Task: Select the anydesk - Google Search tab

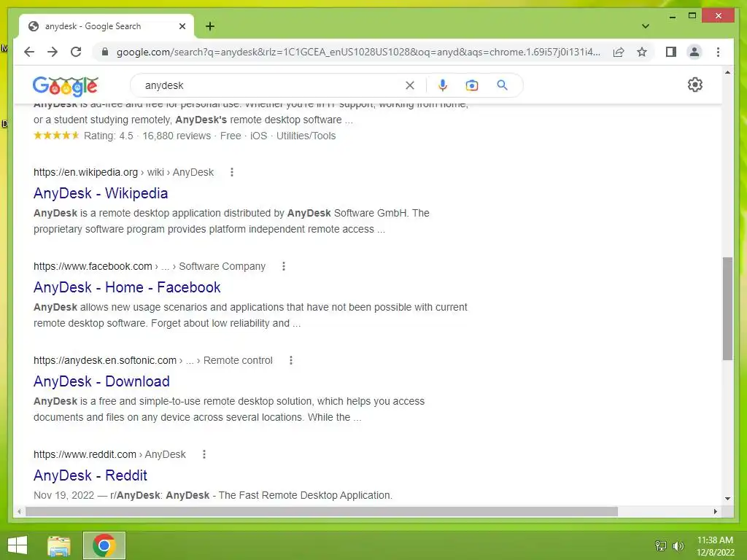Action: [x=107, y=26]
